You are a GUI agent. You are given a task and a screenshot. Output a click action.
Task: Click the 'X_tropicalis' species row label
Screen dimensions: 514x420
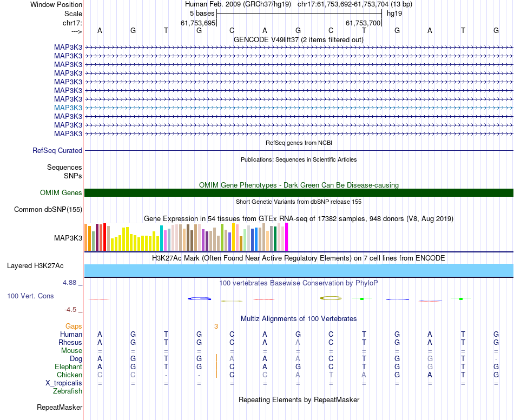64,383
